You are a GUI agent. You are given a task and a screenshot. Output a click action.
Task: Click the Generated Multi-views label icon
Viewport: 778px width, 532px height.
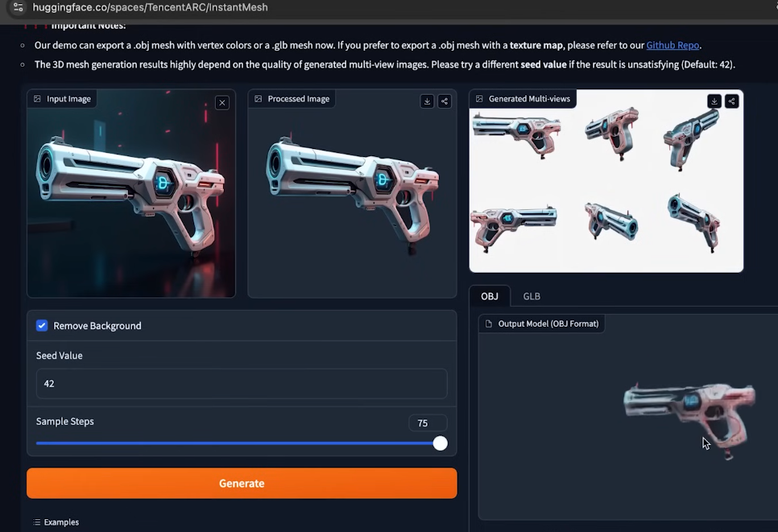[479, 99]
